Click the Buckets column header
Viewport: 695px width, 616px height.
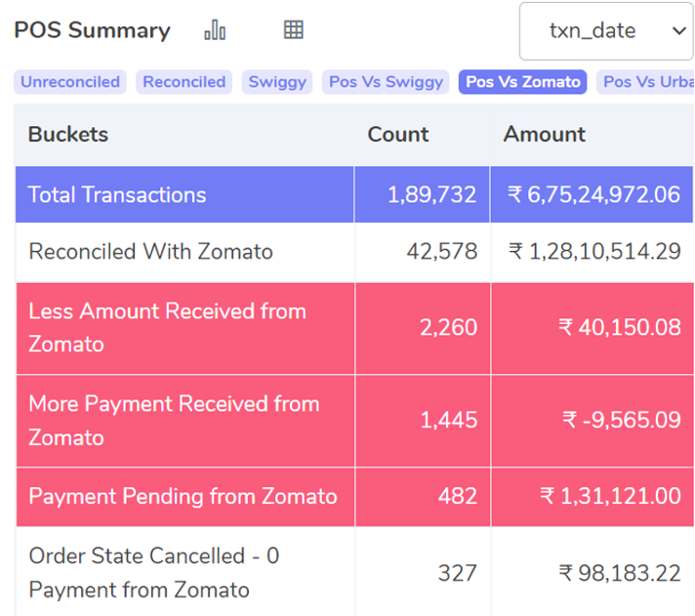pyautogui.click(x=68, y=135)
